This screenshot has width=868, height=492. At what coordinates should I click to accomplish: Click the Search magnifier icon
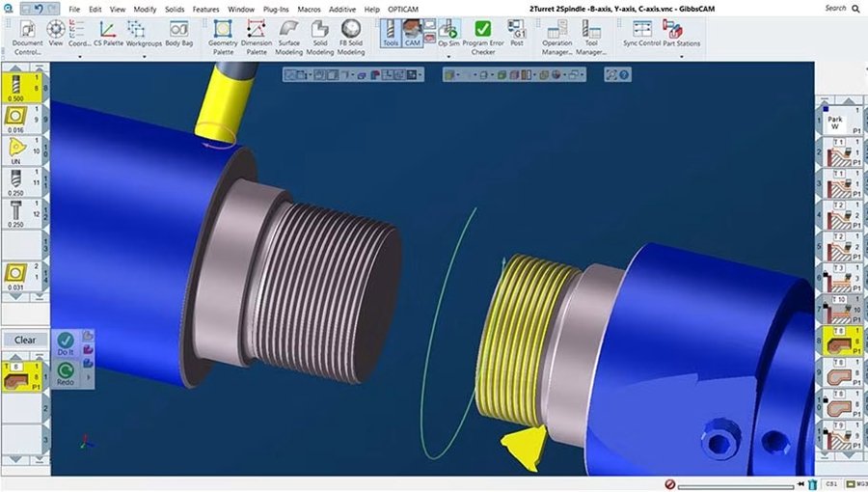[855, 9]
